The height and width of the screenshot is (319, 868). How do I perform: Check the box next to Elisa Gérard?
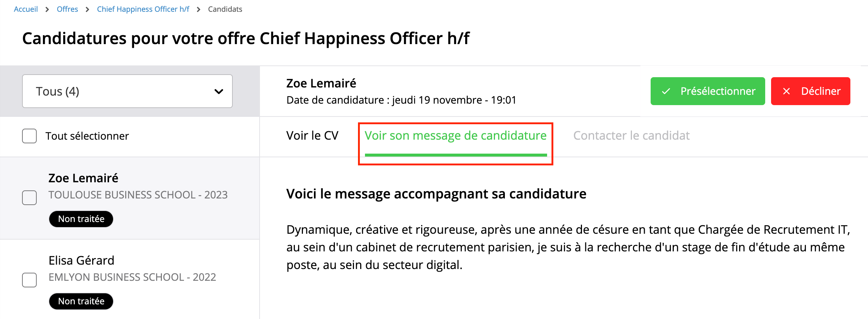[29, 280]
